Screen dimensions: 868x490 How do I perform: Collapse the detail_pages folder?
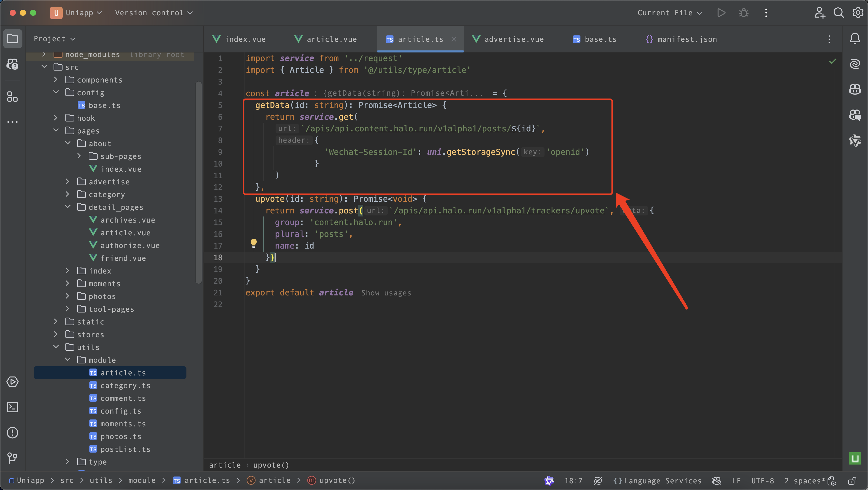[x=68, y=207]
